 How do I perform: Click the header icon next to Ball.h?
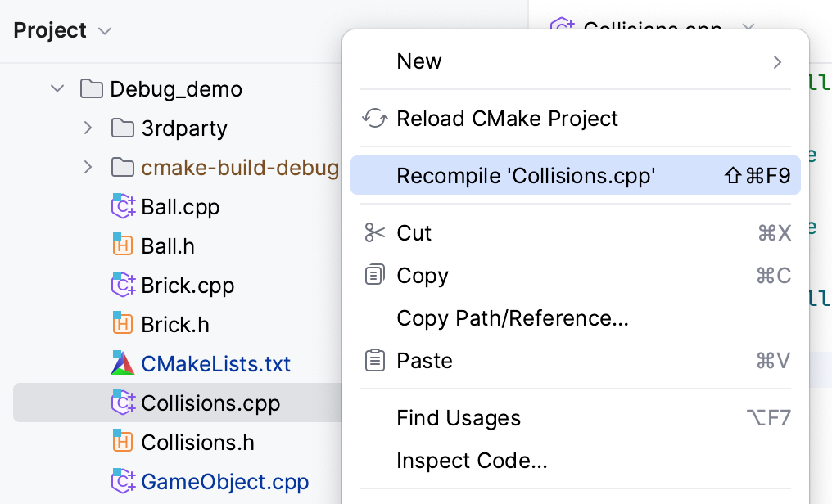(x=122, y=245)
